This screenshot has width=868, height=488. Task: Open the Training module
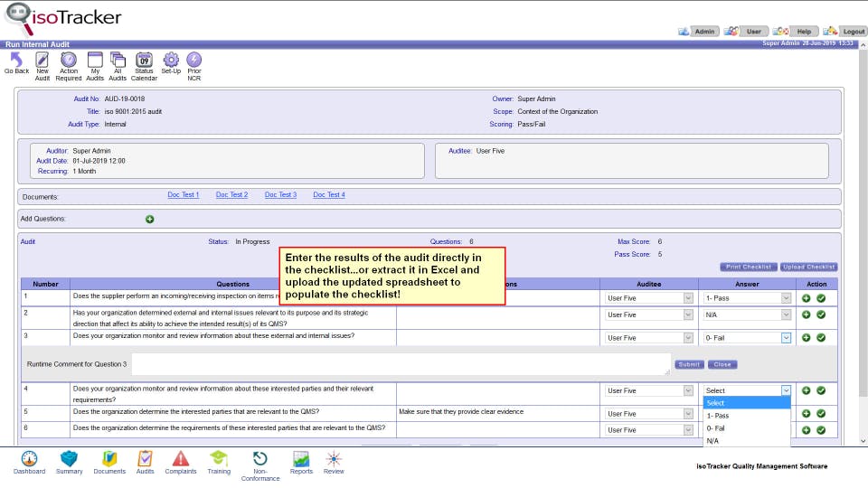coord(219,463)
